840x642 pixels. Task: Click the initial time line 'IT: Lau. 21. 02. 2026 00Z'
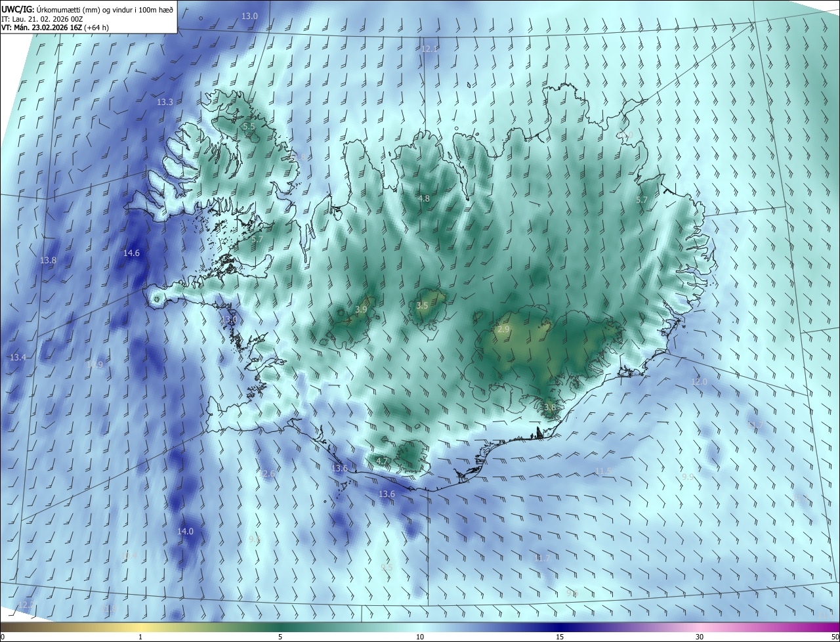[41, 19]
